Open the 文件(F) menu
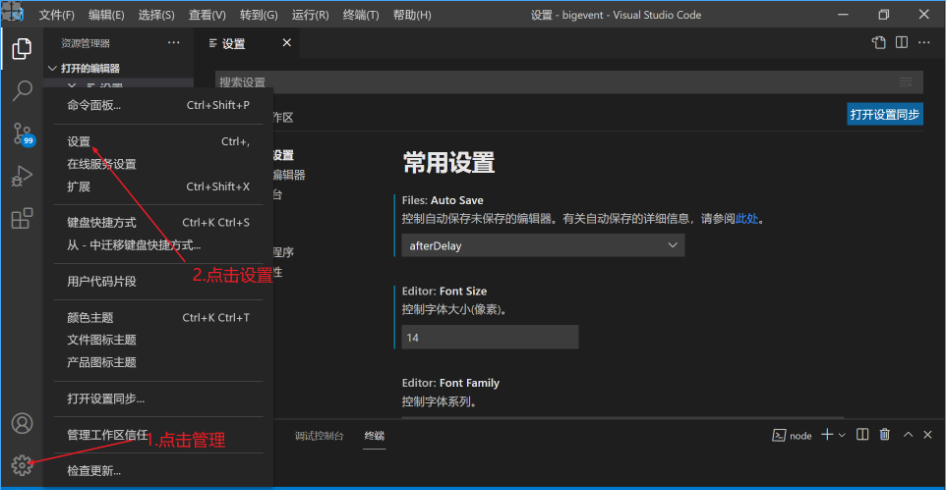 click(x=57, y=15)
